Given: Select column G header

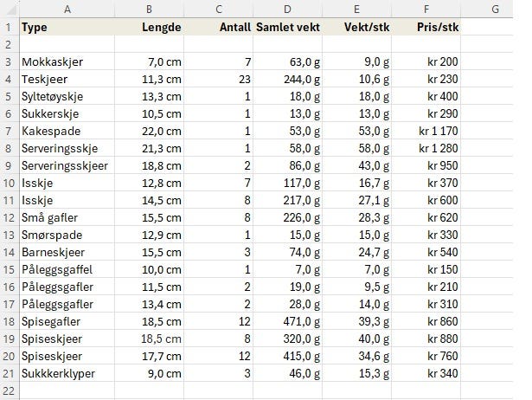Looking at the screenshot, I should pos(496,9).
